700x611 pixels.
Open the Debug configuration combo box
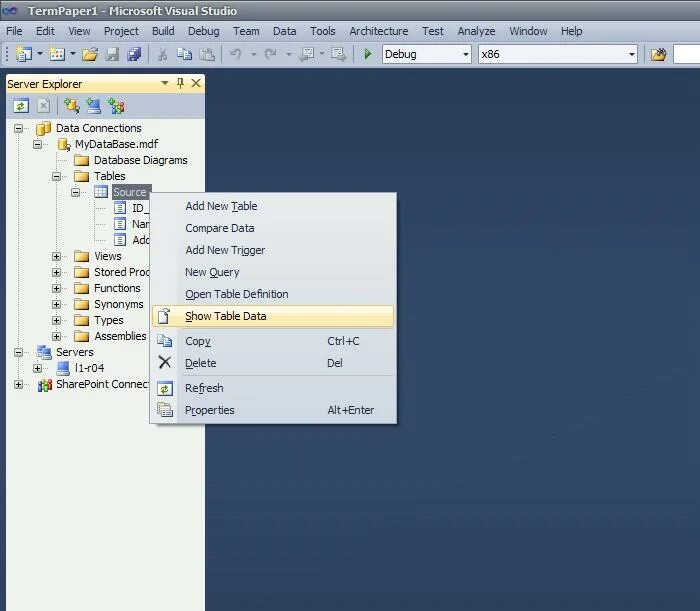point(427,54)
